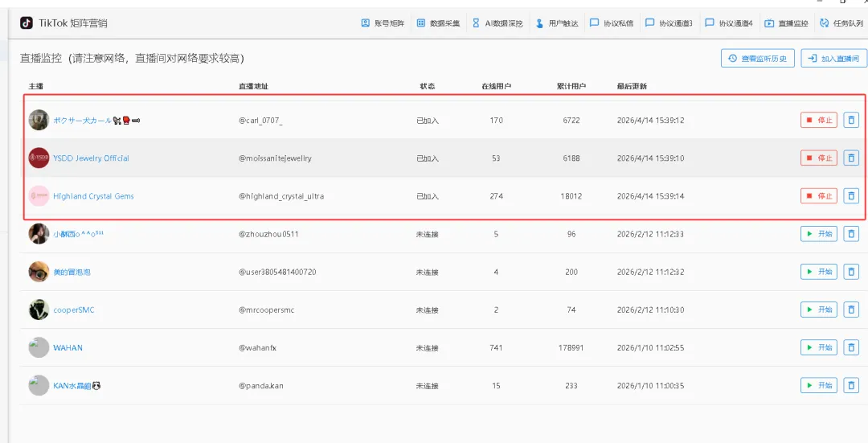Click the YSDD Jewelry Official avatar
The width and height of the screenshot is (868, 443).
tap(39, 158)
